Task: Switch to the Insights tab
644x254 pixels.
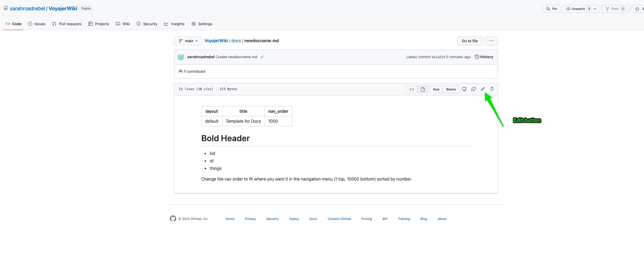Action: point(174,24)
